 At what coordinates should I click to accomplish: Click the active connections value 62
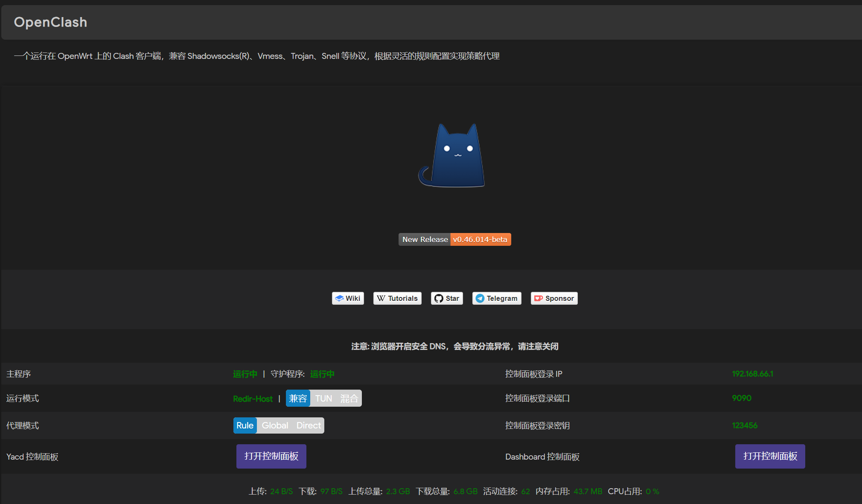point(525,491)
